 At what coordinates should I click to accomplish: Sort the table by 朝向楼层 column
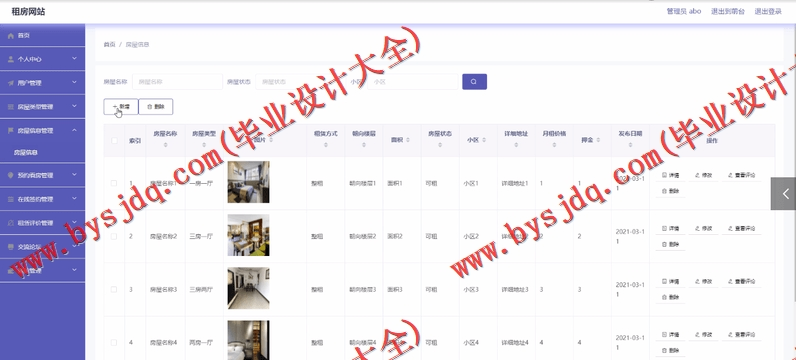pos(363,145)
